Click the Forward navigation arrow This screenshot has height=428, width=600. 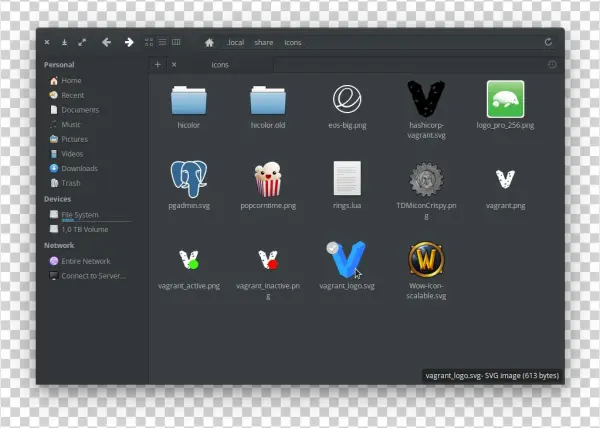128,42
